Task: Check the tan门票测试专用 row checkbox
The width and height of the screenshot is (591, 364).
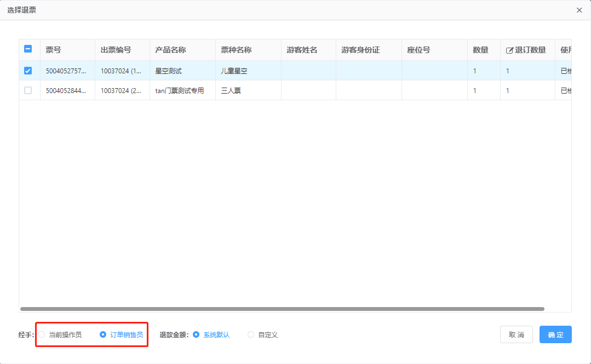Action: [x=28, y=90]
